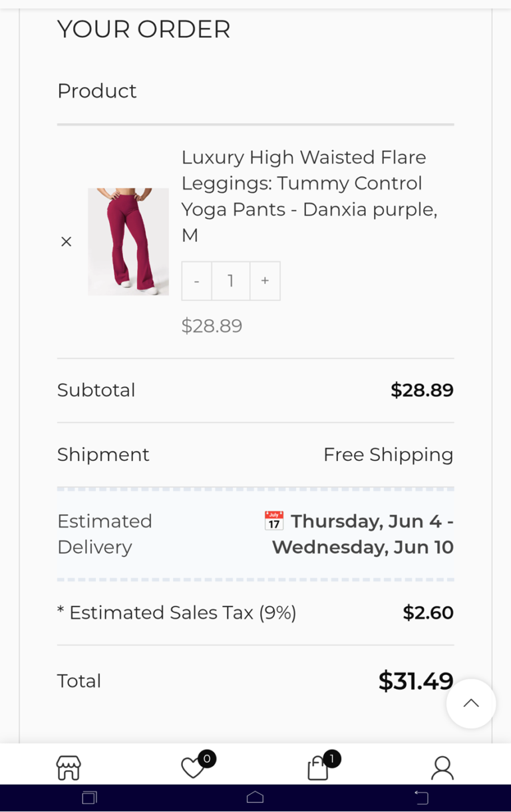
Task: Tap the Android home button
Action: [255, 798]
